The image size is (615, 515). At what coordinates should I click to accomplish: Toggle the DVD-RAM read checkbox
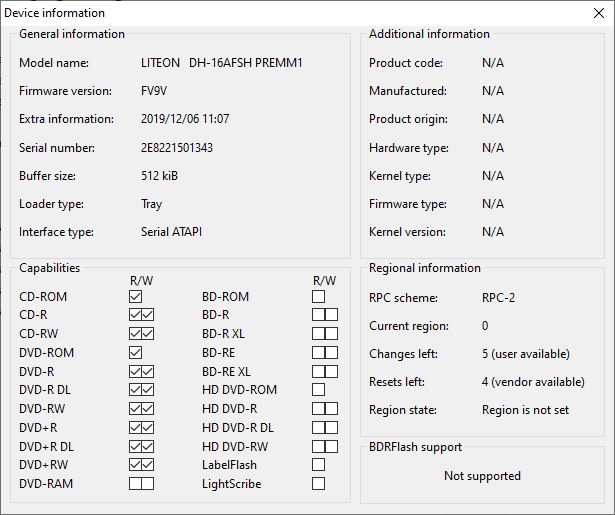pos(136,484)
